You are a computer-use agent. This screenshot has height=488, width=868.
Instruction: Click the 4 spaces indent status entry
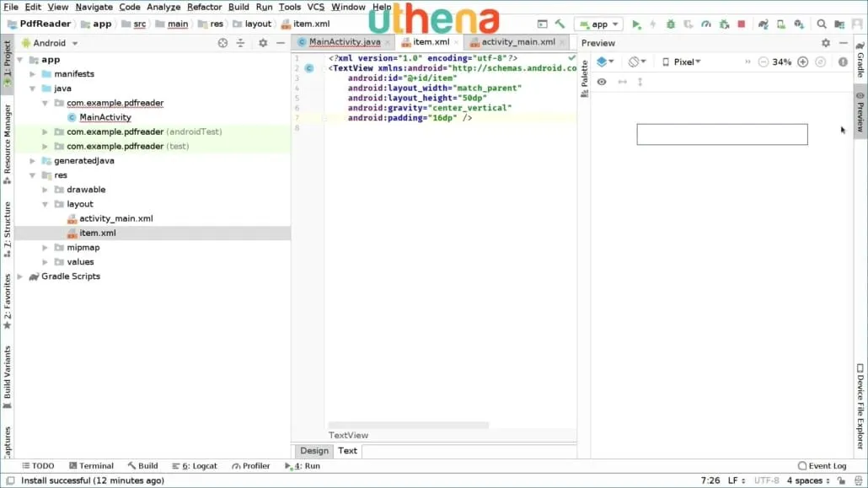point(808,480)
